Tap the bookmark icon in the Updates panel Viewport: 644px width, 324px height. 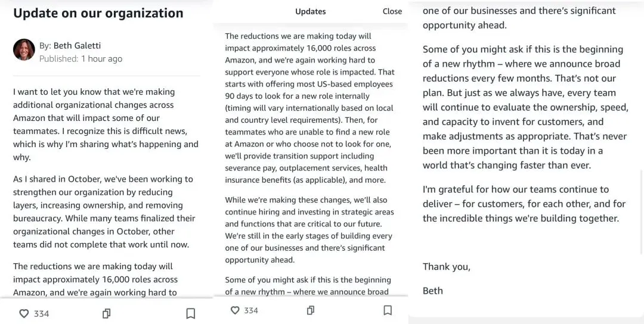pyautogui.click(x=388, y=310)
